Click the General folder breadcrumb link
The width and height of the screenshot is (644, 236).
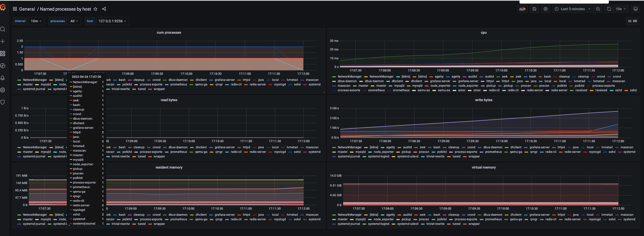click(x=27, y=9)
